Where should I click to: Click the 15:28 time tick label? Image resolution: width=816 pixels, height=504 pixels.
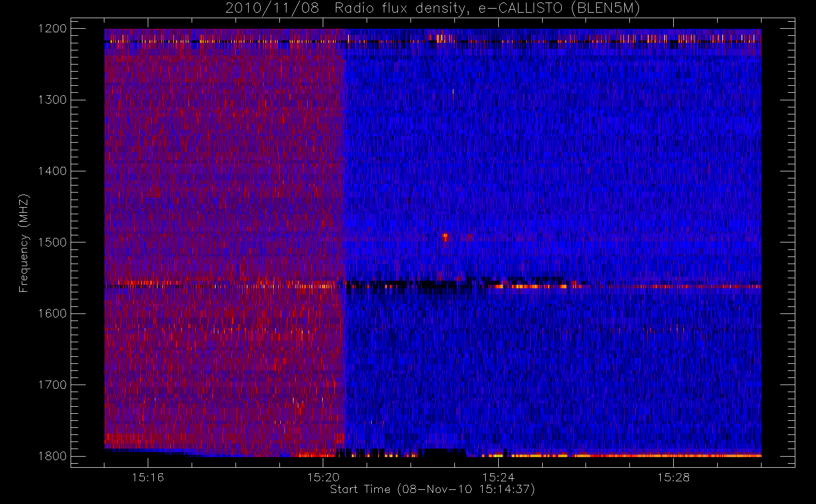[x=673, y=477]
